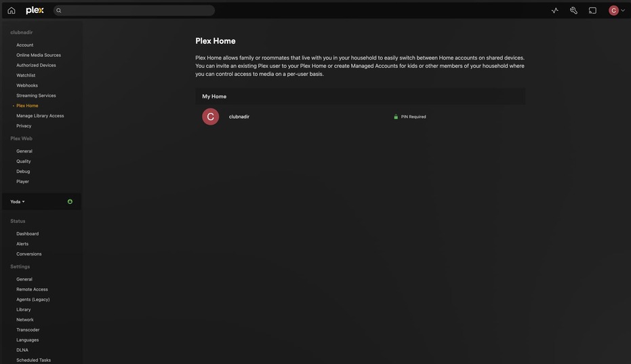Viewport: 631px width, 364px height.
Task: Click the green PIN lock icon
Action: 396,117
